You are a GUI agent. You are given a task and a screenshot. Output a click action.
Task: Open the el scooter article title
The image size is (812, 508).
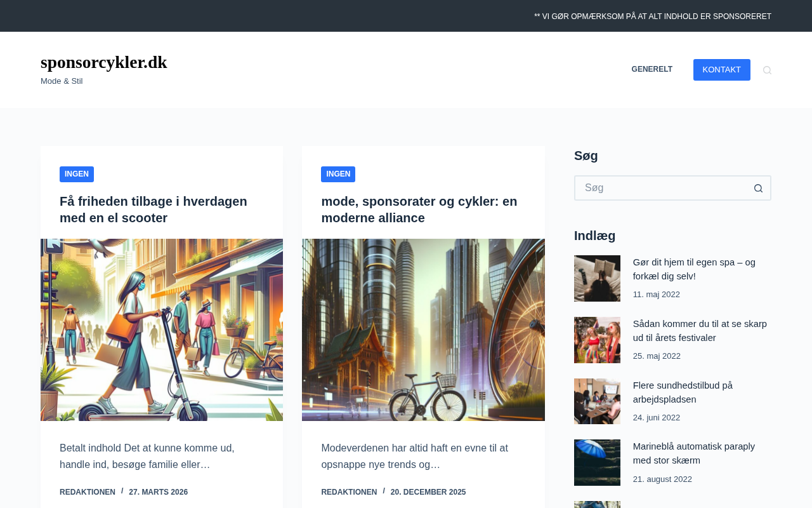[x=154, y=210]
